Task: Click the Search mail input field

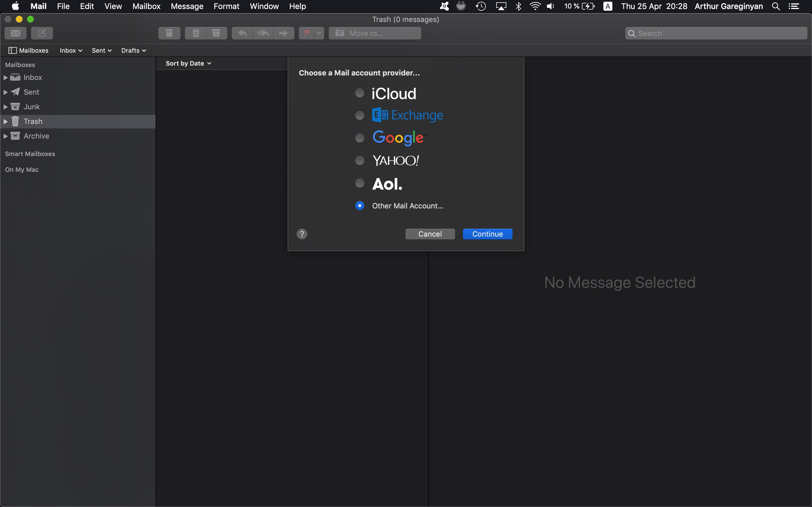Action: click(x=716, y=33)
